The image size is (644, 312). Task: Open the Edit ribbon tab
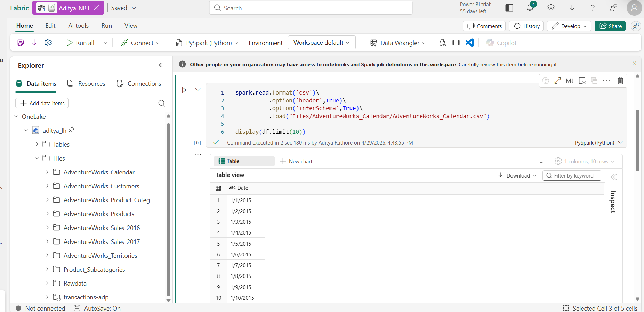[x=50, y=26]
